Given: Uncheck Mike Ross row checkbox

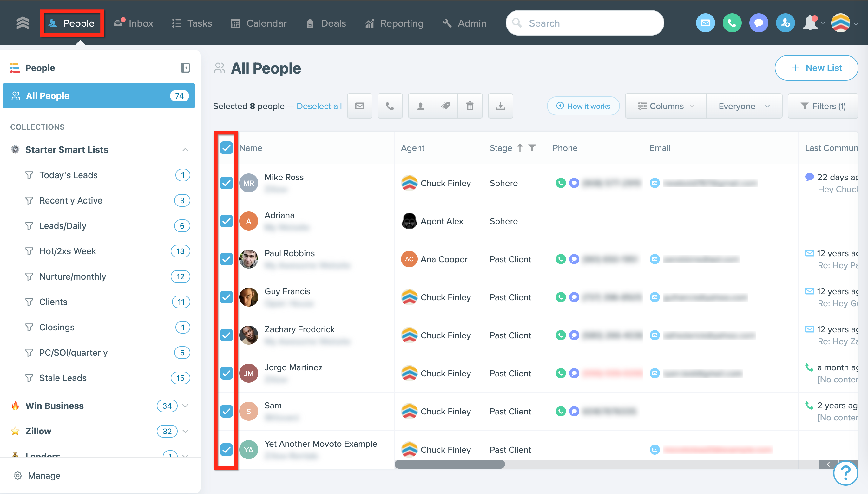Looking at the screenshot, I should tap(227, 183).
